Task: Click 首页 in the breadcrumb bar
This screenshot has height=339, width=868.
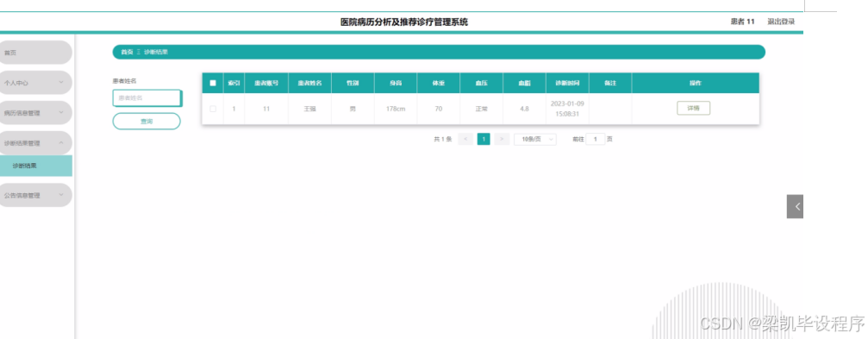Action: (127, 52)
